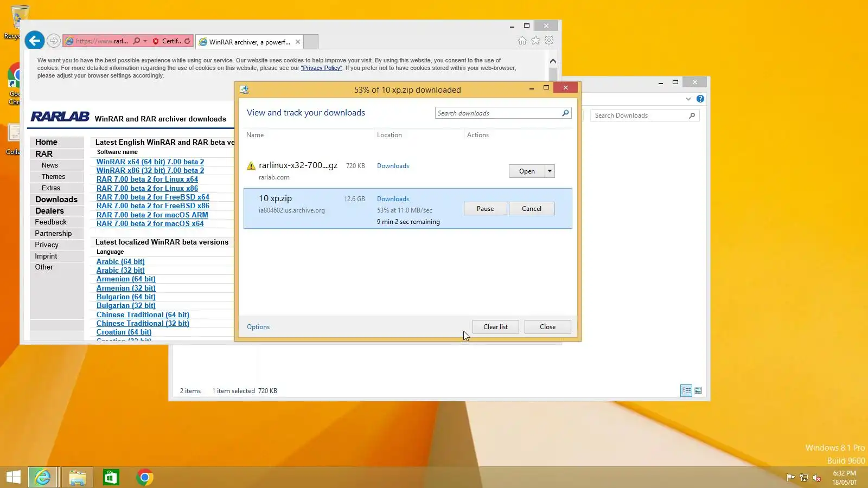Open the Feedback menu item
The width and height of the screenshot is (868, 488).
(x=51, y=222)
